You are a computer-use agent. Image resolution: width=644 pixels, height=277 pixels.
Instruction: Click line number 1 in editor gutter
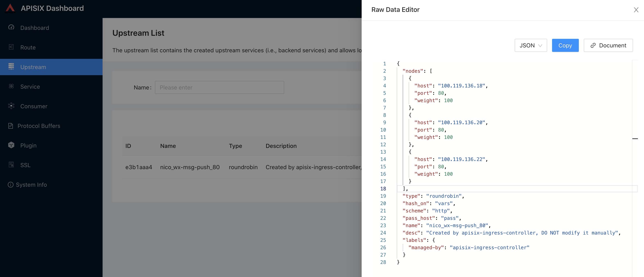385,64
